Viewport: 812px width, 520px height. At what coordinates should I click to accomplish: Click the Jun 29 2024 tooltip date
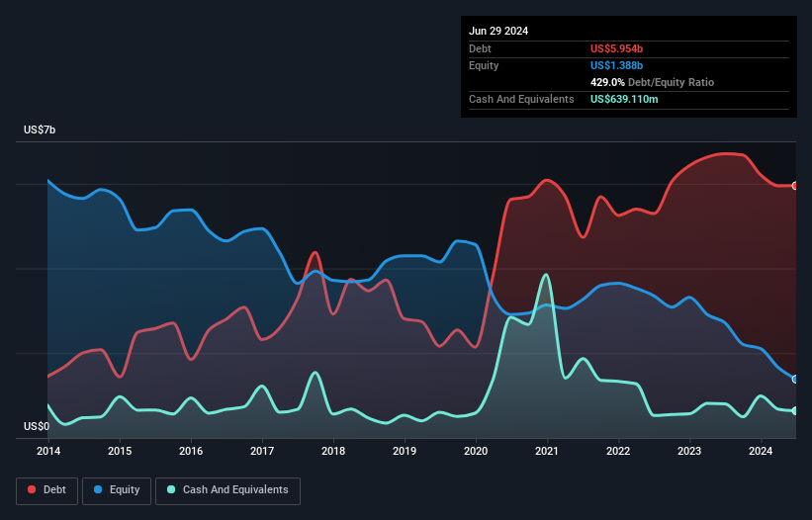point(498,31)
